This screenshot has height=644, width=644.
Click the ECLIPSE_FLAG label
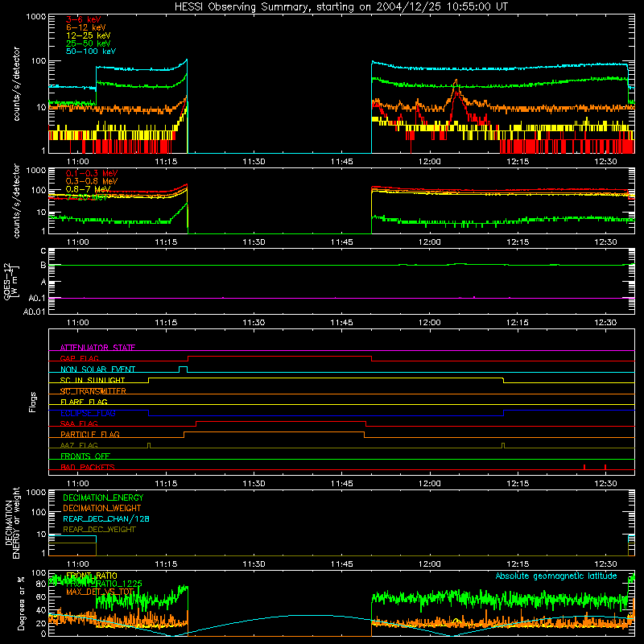tap(88, 413)
